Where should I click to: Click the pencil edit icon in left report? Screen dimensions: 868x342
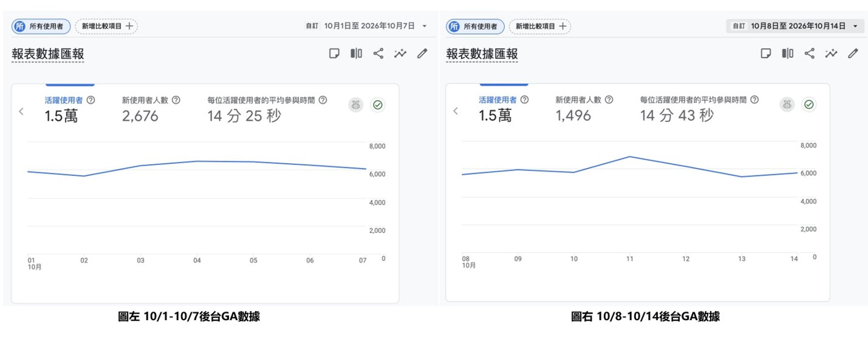(x=422, y=53)
